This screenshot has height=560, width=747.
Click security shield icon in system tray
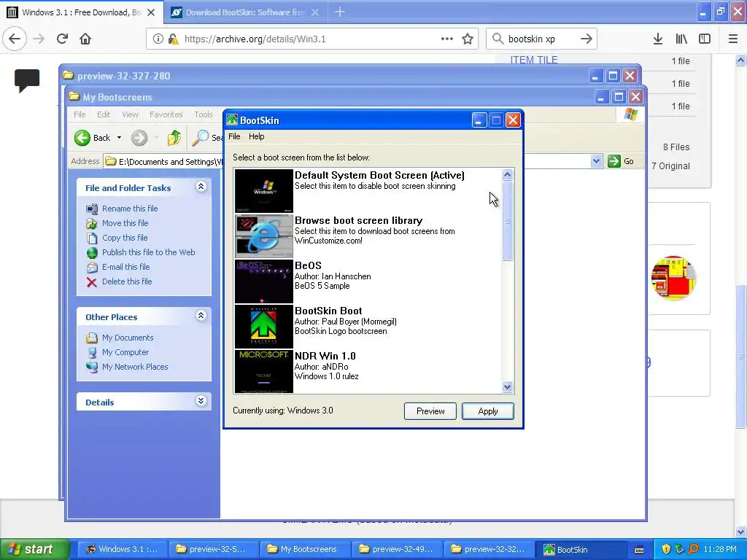click(666, 549)
